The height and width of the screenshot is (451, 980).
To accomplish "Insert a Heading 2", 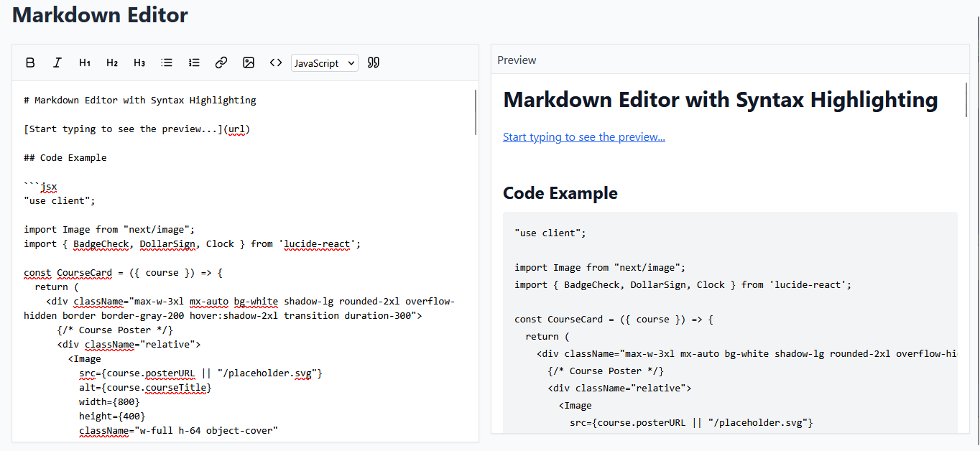I will tap(112, 62).
